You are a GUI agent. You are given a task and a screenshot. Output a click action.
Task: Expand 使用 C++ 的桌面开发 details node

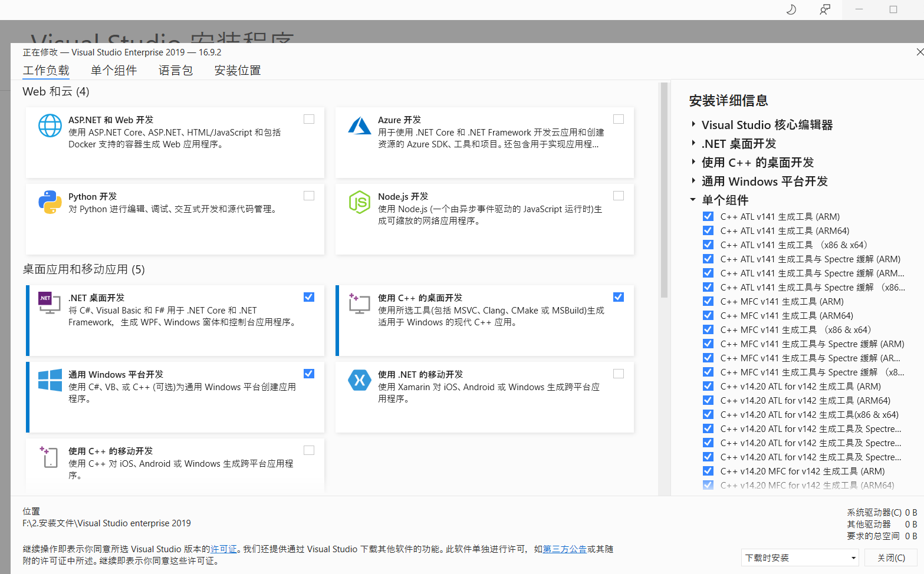693,162
